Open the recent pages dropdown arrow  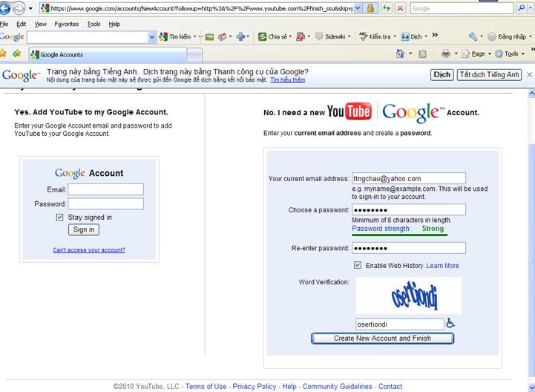30,8
